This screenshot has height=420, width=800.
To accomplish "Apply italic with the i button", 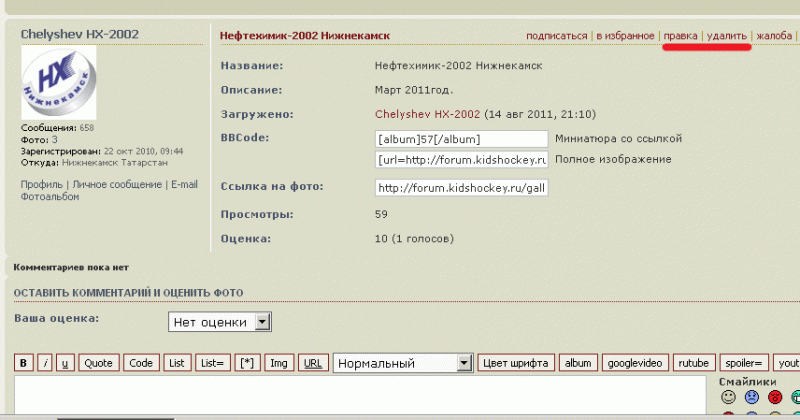I will click(x=45, y=363).
